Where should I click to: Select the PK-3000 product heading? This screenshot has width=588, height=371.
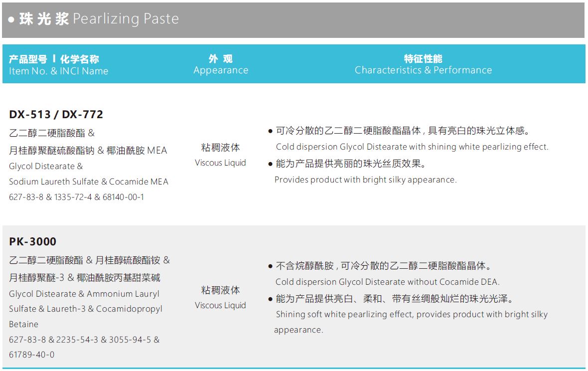pos(33,241)
